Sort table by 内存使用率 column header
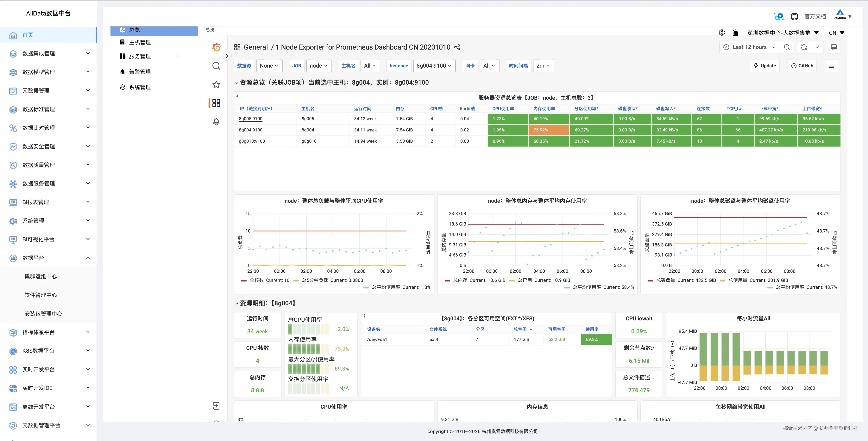Viewport: 868px width, 441px height. [x=544, y=109]
